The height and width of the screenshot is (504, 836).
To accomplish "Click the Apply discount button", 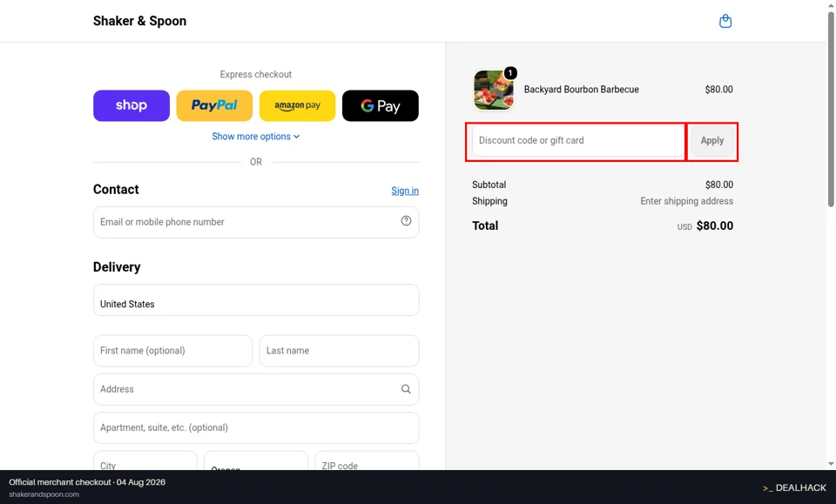I will pos(712,141).
